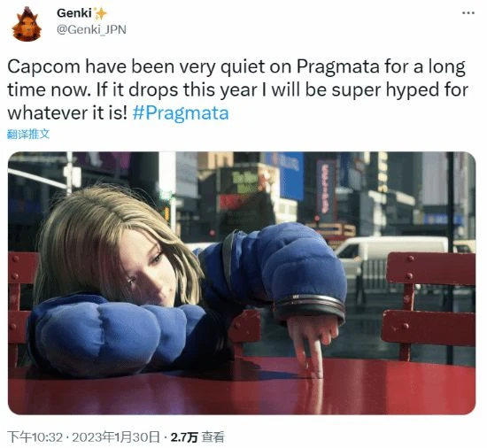
Task: Open Genki's profile avatar picture
Action: pos(27,24)
